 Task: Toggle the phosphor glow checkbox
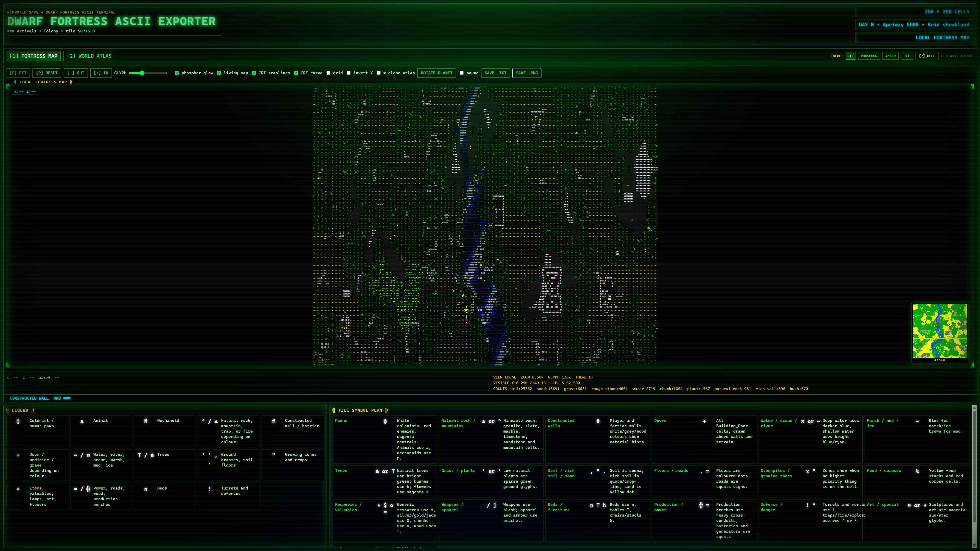pos(176,73)
